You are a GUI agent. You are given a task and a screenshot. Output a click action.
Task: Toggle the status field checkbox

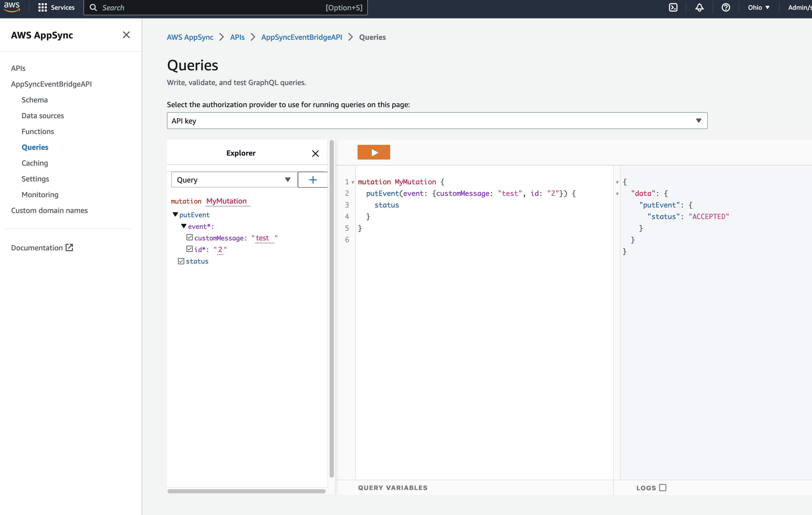coord(181,261)
